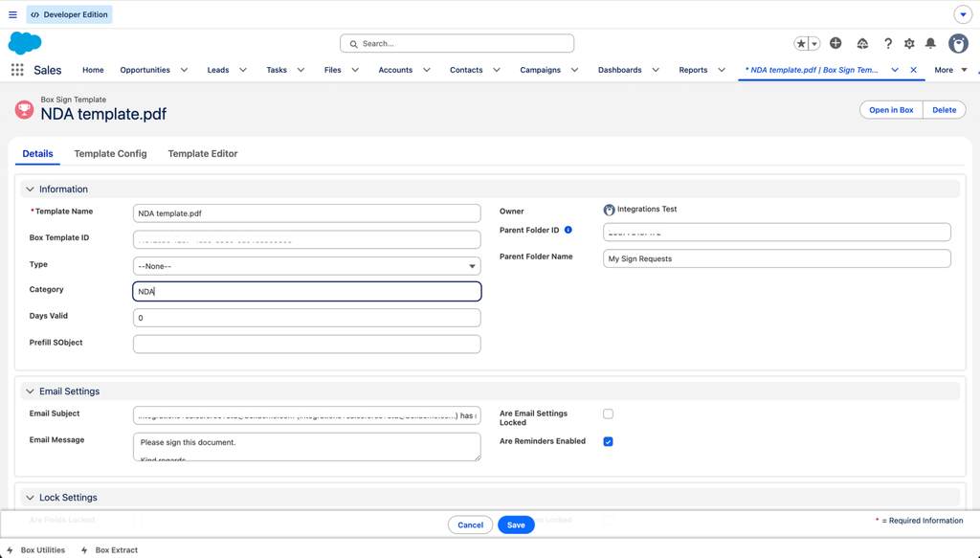Click the Parent Folder ID info icon
Image resolution: width=980 pixels, height=558 pixels.
pyautogui.click(x=568, y=230)
